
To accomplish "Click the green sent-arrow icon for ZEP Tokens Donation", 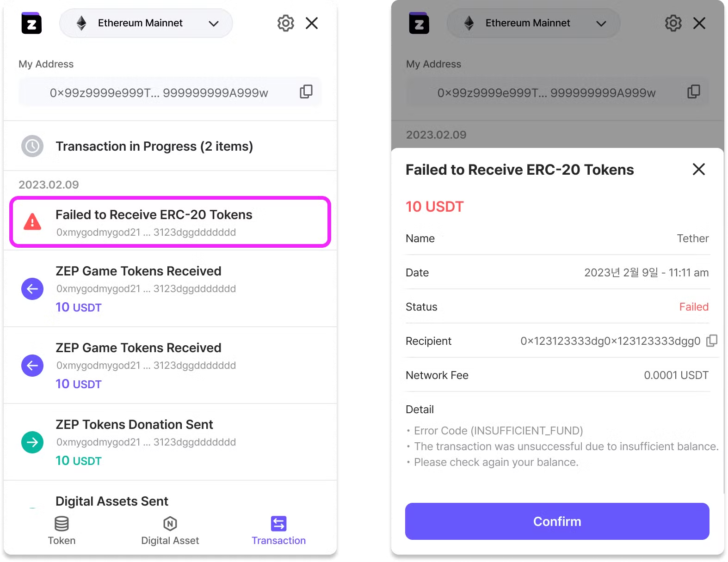I will [x=32, y=442].
